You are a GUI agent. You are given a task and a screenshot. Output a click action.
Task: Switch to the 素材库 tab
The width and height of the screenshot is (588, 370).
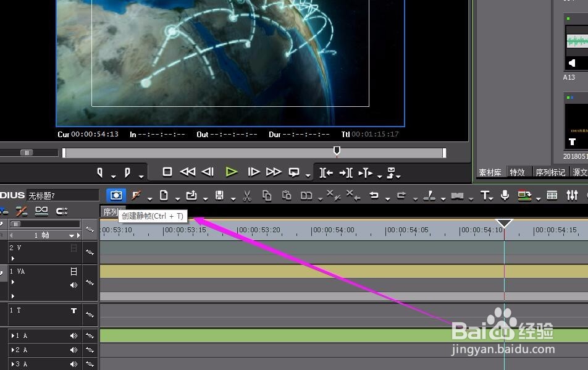point(490,172)
